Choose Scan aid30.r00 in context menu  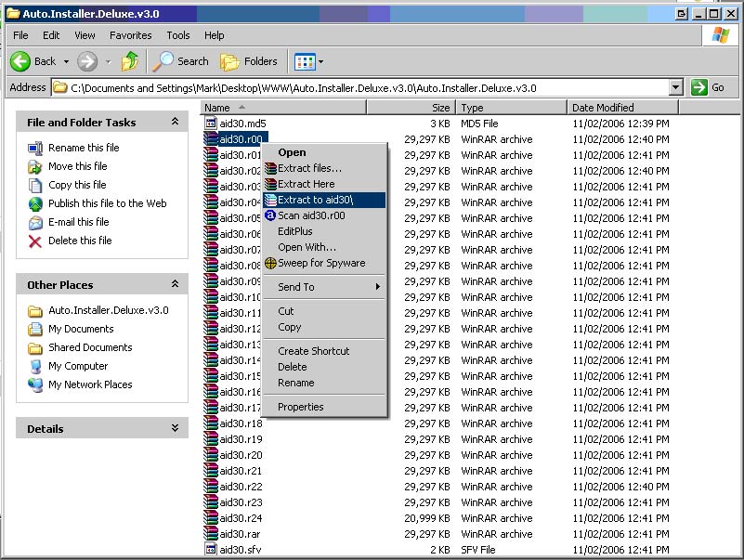[x=324, y=215]
